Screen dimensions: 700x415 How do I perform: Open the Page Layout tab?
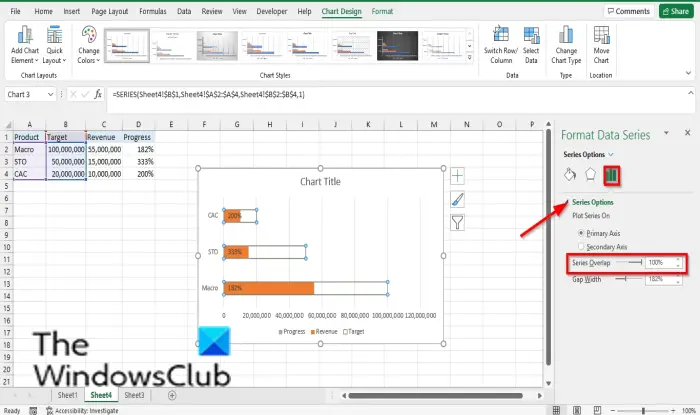(109, 11)
